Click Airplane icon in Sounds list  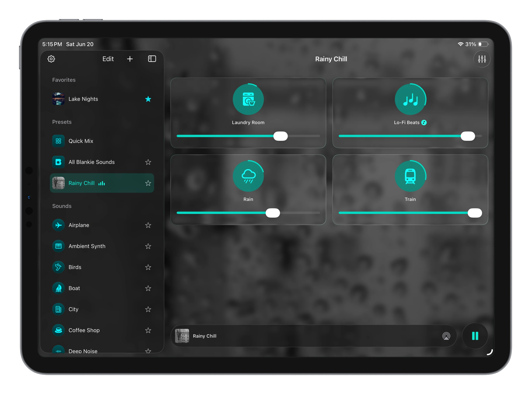[x=58, y=225]
